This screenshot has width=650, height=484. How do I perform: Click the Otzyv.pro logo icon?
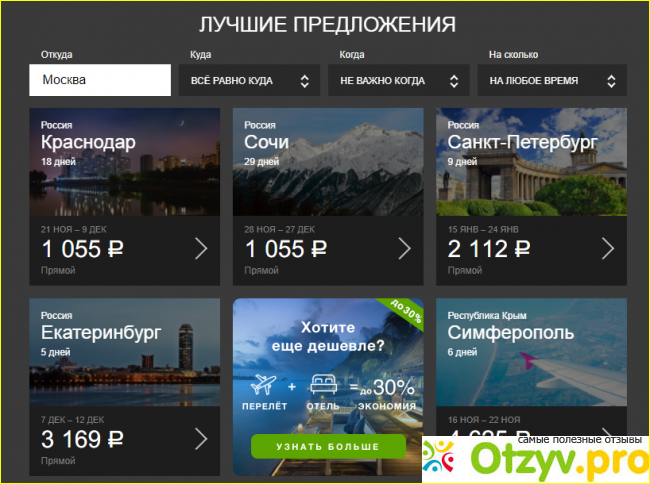tap(438, 457)
